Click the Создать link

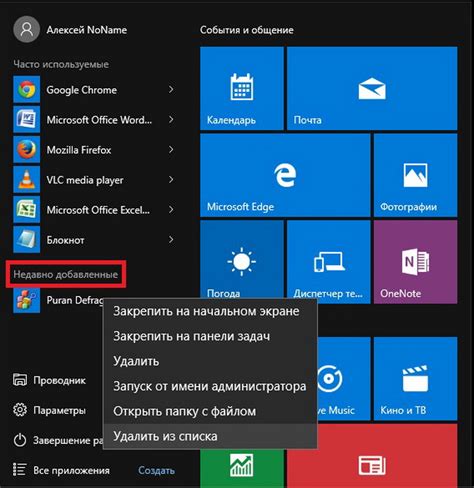156,470
